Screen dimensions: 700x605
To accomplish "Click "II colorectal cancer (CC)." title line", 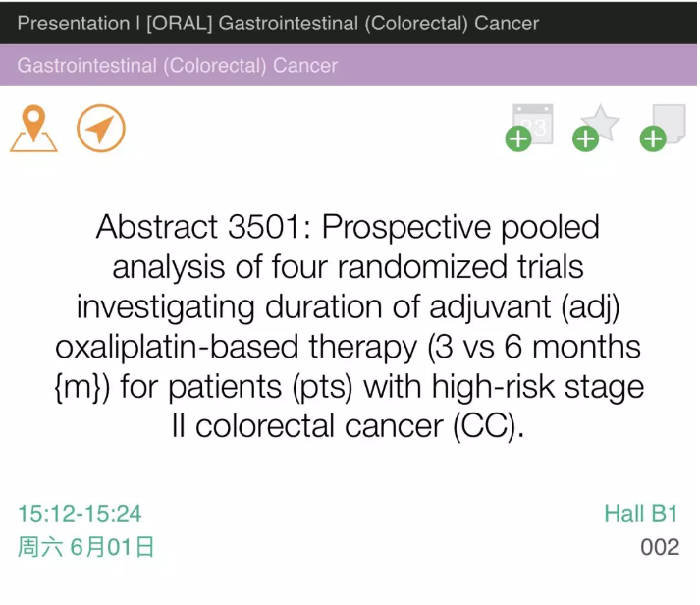I will (x=349, y=426).
